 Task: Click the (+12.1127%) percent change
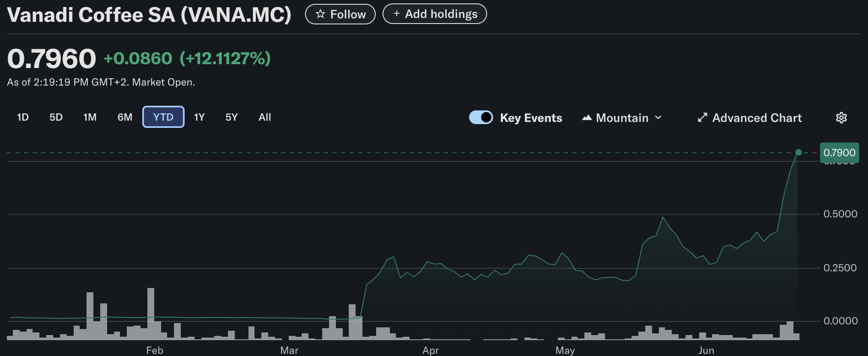[225, 59]
